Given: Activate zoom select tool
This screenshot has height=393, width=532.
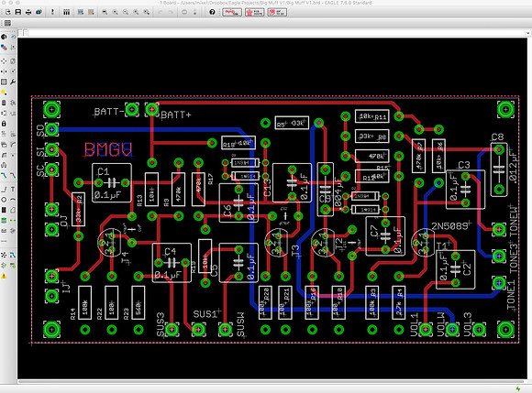Looking at the screenshot, I should [147, 12].
